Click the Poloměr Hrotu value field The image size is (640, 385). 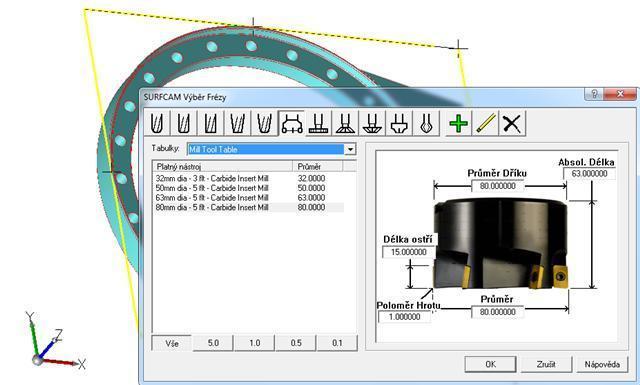pos(404,317)
